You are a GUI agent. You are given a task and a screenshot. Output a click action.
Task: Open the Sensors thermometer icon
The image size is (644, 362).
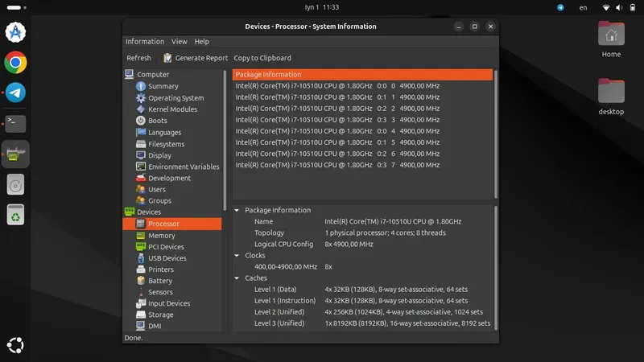[x=140, y=292]
